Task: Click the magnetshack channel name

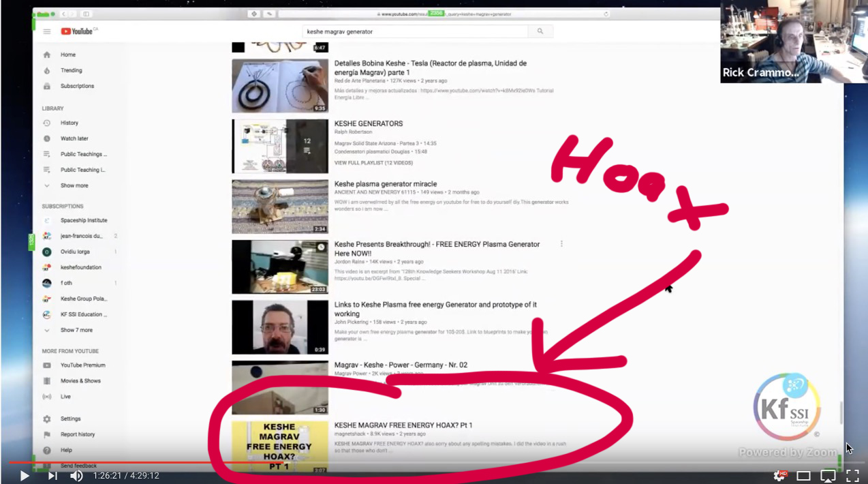Action: point(350,434)
